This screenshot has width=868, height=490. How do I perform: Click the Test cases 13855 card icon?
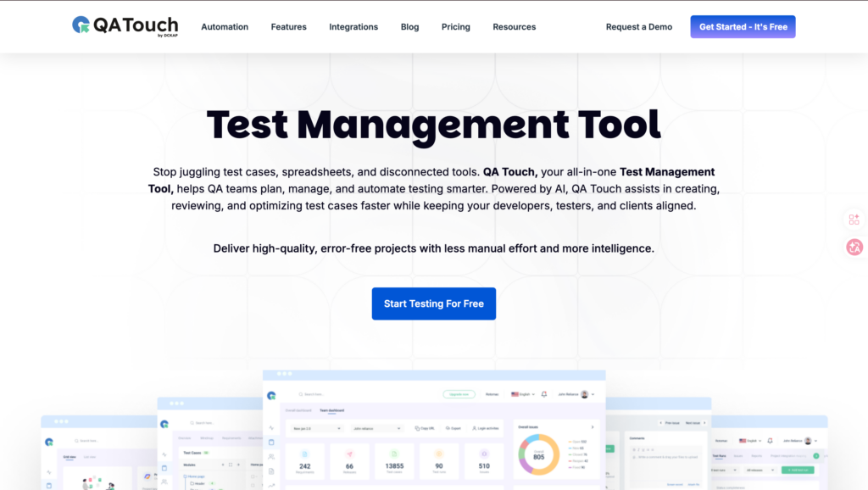394,454
